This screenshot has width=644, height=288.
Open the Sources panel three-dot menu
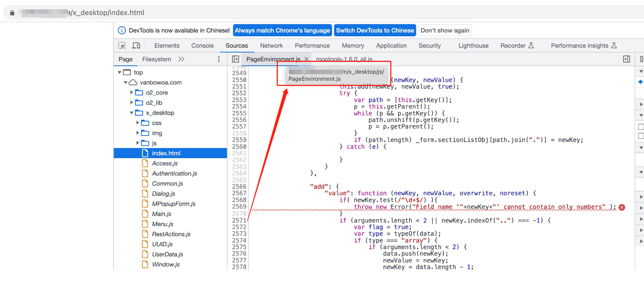[219, 59]
